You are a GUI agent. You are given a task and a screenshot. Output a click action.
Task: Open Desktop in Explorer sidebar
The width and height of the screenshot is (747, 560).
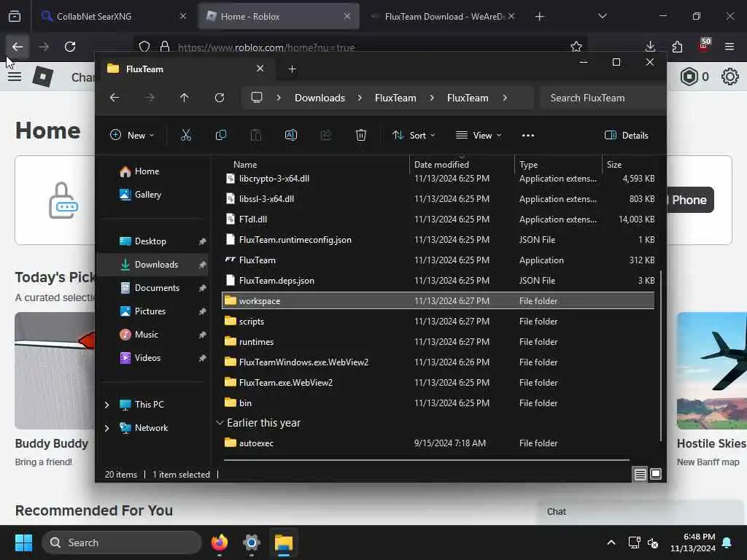coord(152,241)
